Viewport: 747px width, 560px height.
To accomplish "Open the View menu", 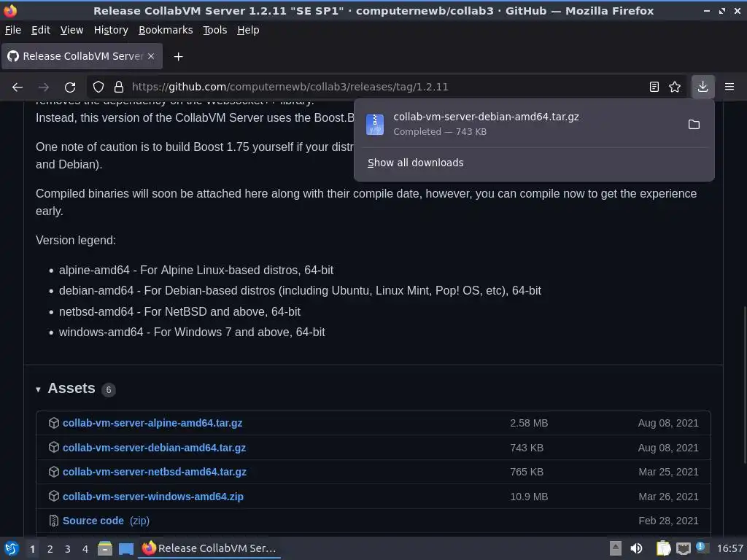I will coord(71,30).
